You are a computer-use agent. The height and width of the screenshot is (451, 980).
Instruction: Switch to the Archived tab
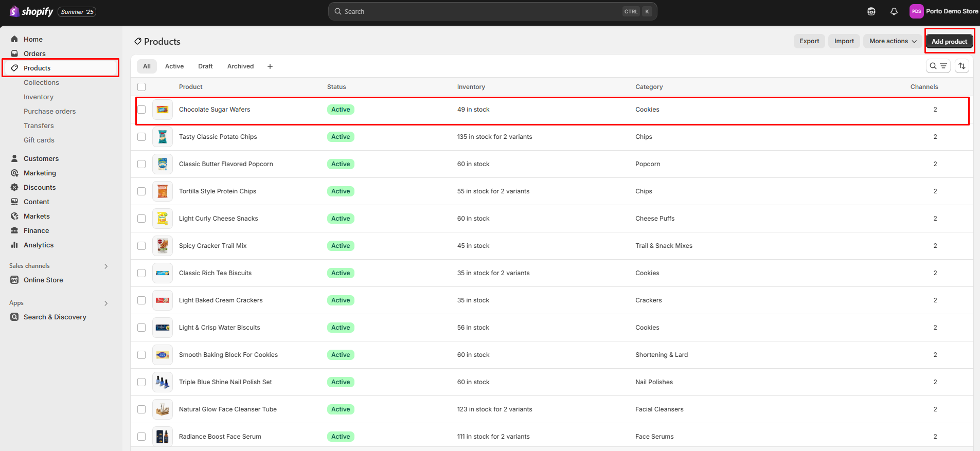pos(240,66)
